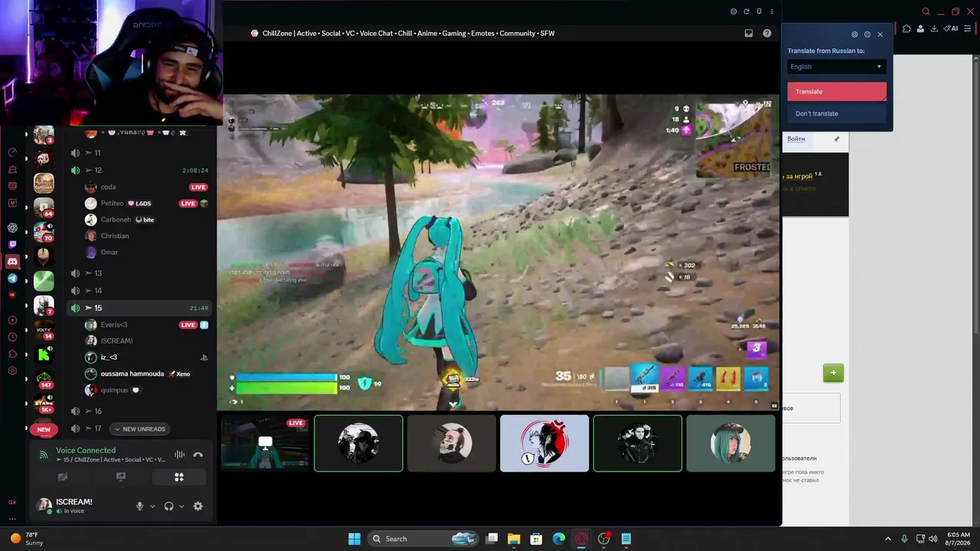
Task: Open the Opera AI tool
Action: click(951, 29)
